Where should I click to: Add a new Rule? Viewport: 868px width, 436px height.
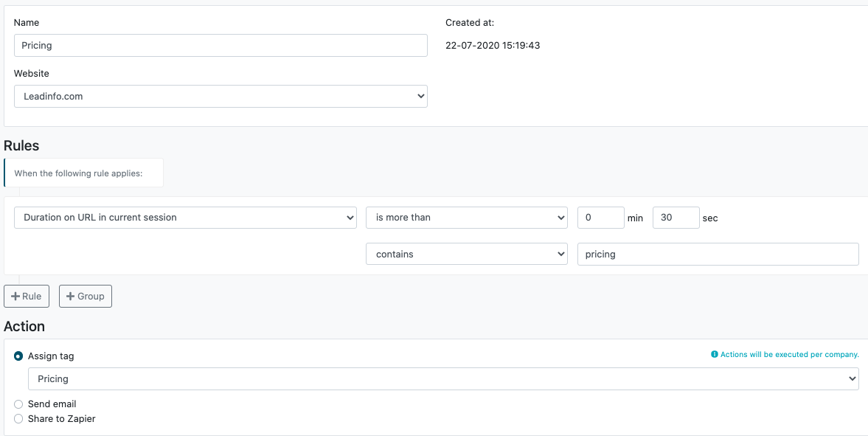tap(27, 297)
